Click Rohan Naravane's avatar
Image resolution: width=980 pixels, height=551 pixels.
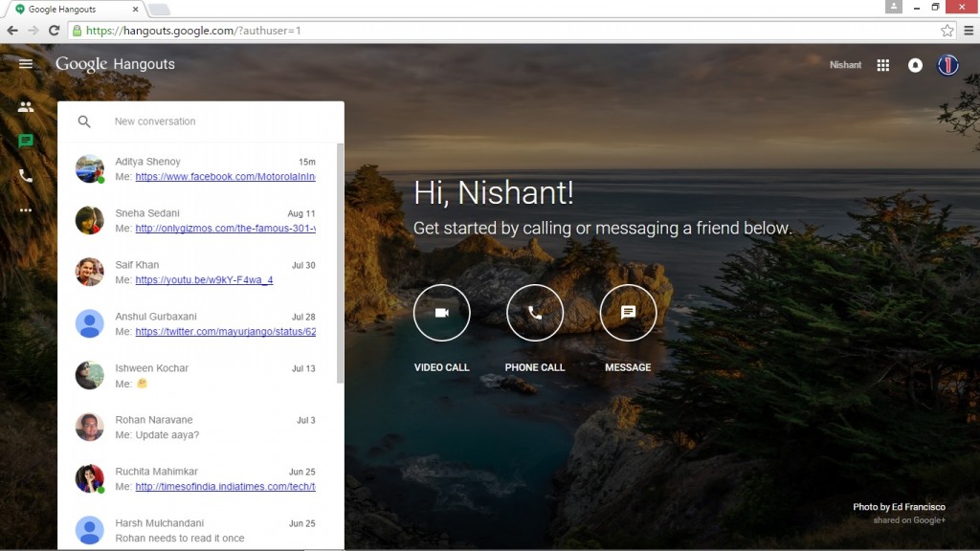[x=89, y=428]
